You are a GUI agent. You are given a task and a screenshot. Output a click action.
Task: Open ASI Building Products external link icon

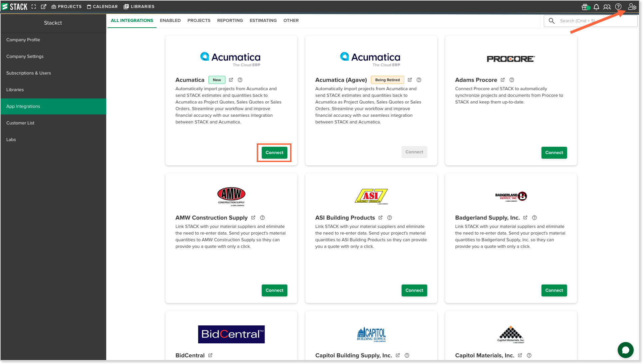[x=380, y=218]
